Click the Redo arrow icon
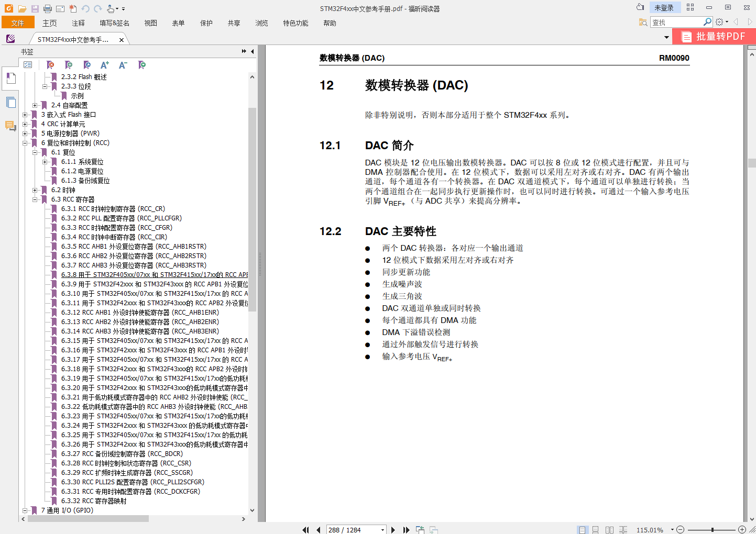756x534 pixels. pos(97,8)
